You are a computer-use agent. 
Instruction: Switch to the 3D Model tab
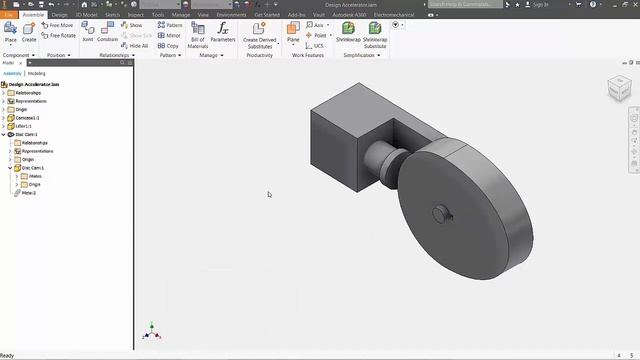tap(86, 15)
